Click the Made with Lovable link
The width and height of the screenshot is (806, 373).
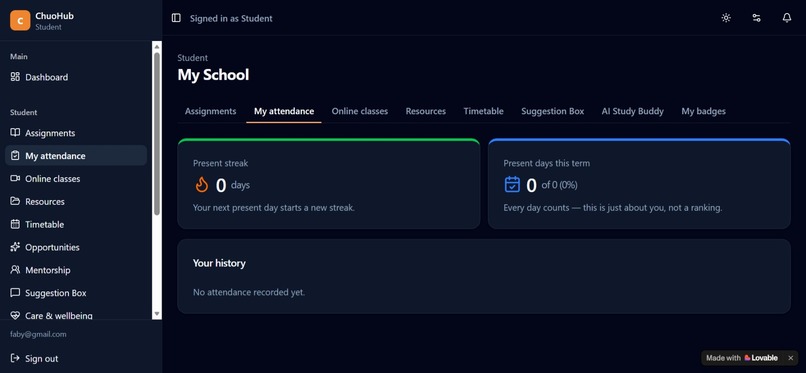point(742,358)
